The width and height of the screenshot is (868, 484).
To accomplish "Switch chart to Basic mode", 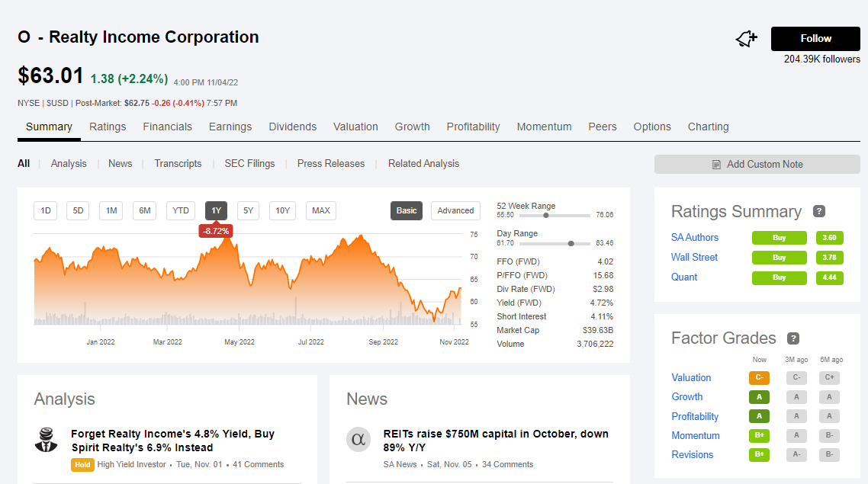I will pos(407,210).
